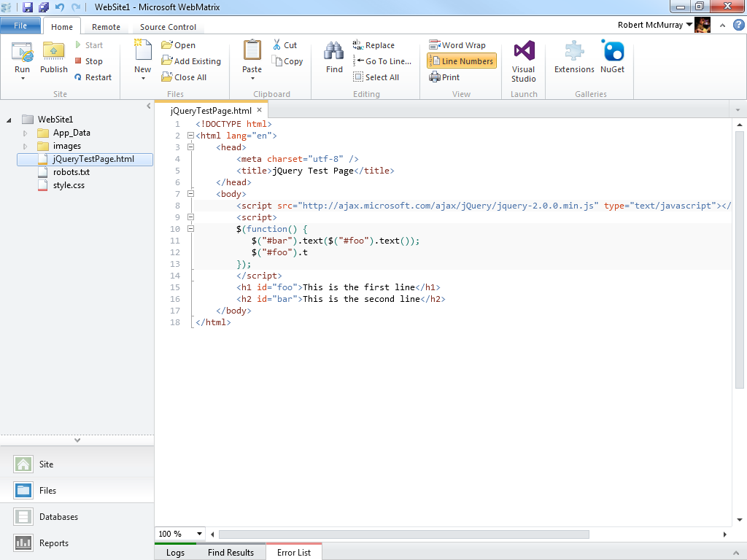Click the Add Existing button

(x=191, y=61)
